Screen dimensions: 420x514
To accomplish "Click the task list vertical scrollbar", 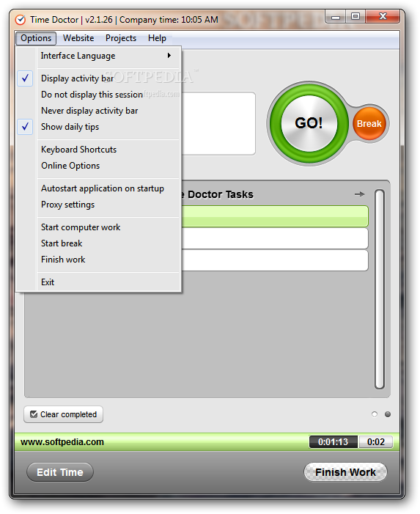I will (380, 290).
